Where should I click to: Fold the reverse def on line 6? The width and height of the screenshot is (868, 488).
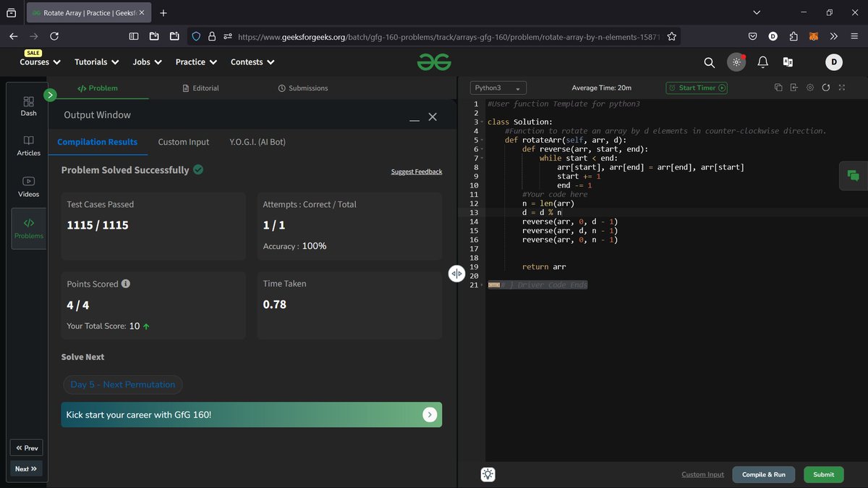(483, 149)
